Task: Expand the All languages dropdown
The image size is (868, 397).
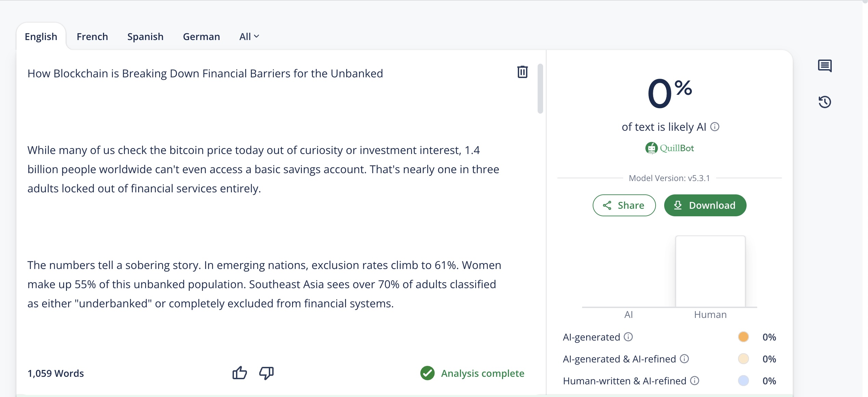Action: (x=249, y=36)
